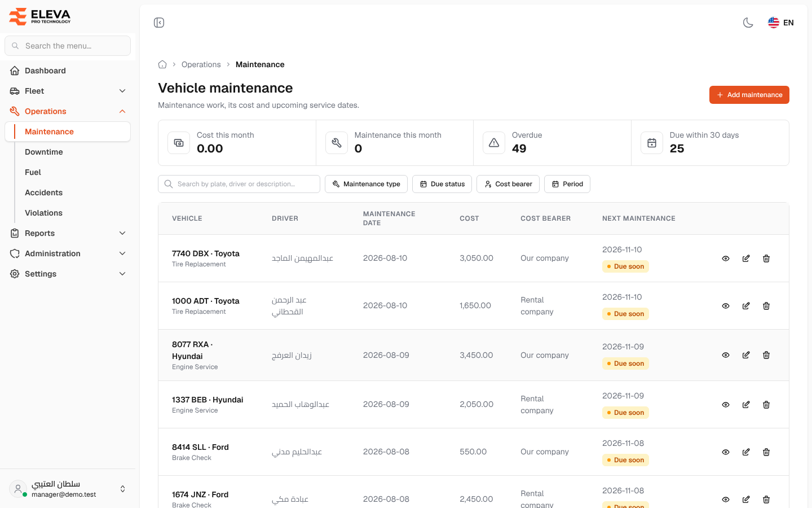812x508 pixels.
Task: Expand the Administration menu chevron
Action: (x=122, y=253)
